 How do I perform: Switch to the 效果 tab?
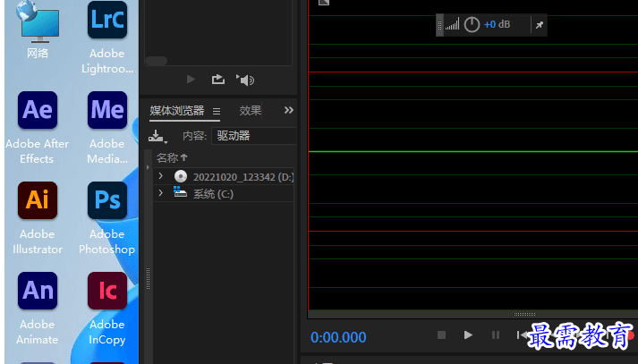251,111
